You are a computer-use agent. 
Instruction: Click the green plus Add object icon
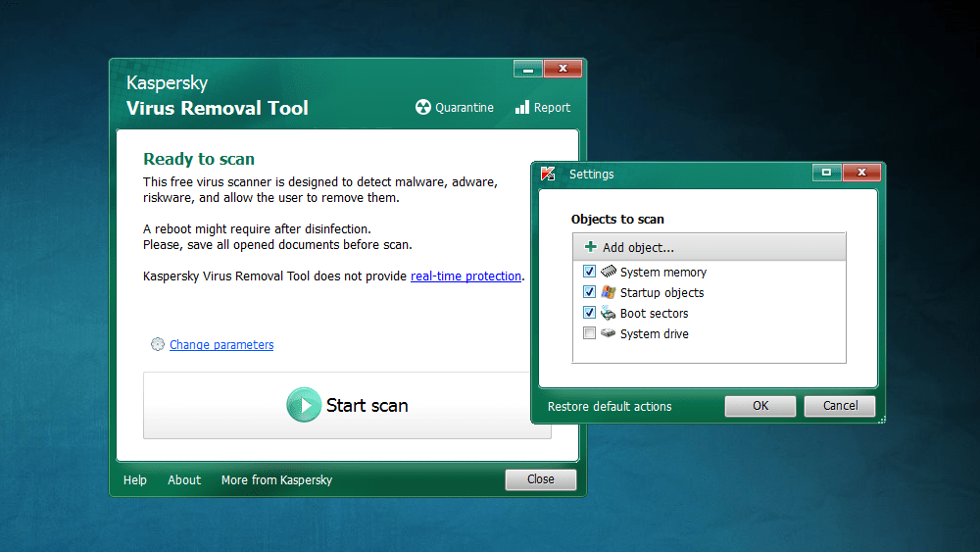(590, 247)
